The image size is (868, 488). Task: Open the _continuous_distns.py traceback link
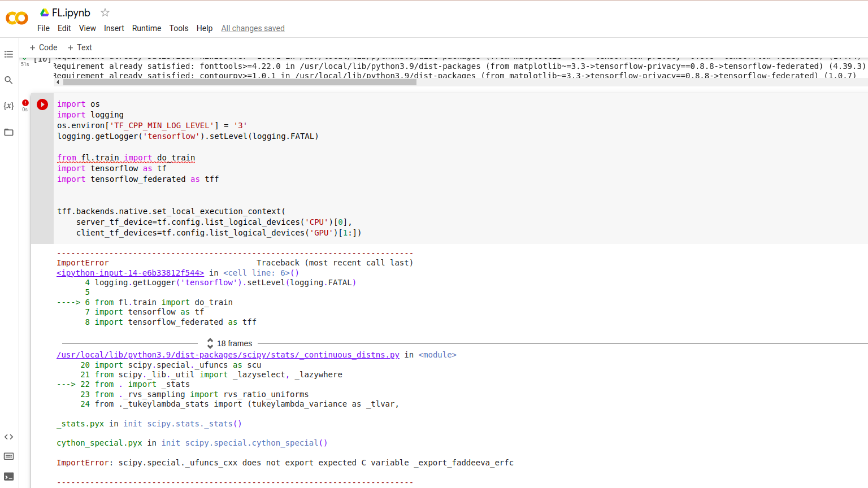227,355
